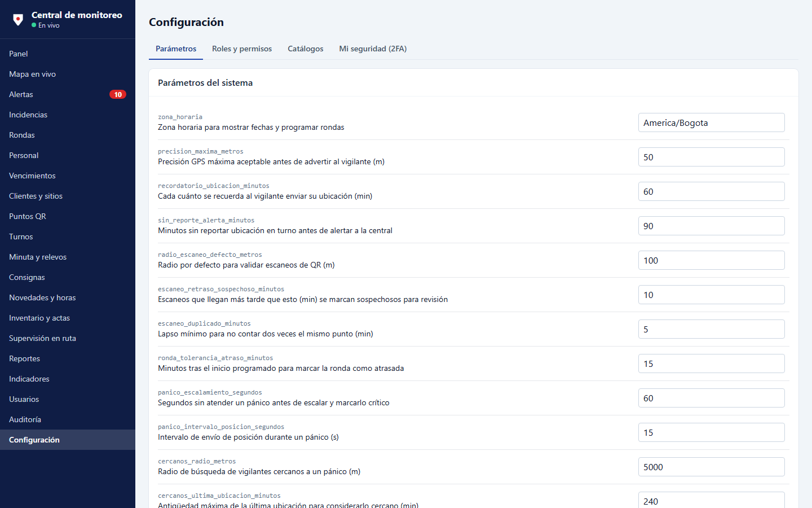Image resolution: width=812 pixels, height=508 pixels.
Task: Open the Reportes section
Action: tap(68, 358)
